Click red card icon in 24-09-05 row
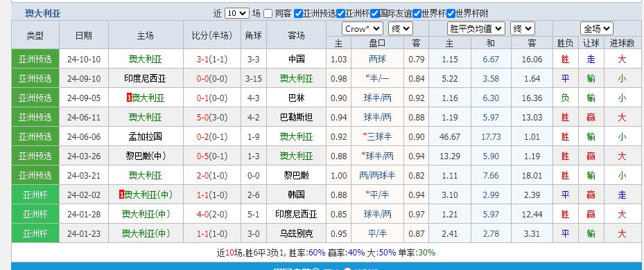644x270 pixels. coord(130,98)
